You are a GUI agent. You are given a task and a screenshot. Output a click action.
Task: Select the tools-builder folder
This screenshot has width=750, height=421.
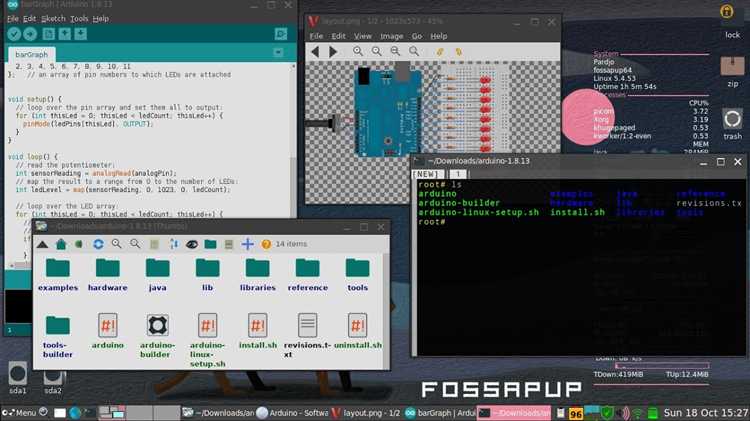tap(58, 336)
